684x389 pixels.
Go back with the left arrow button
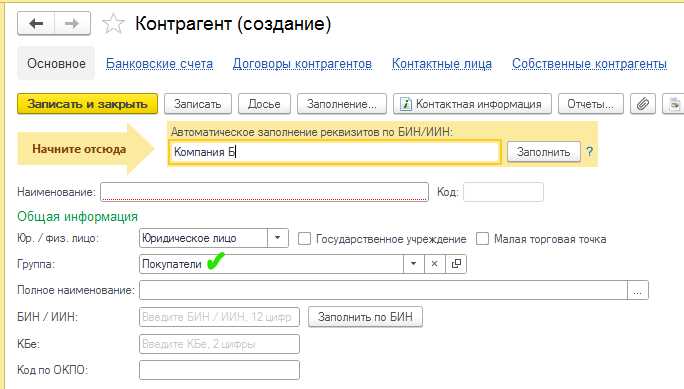tap(36, 24)
